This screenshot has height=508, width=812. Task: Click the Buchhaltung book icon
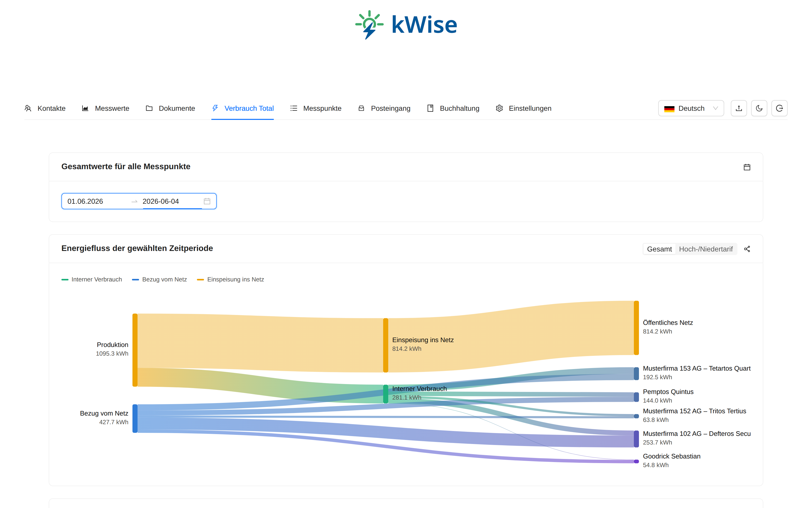pos(431,108)
